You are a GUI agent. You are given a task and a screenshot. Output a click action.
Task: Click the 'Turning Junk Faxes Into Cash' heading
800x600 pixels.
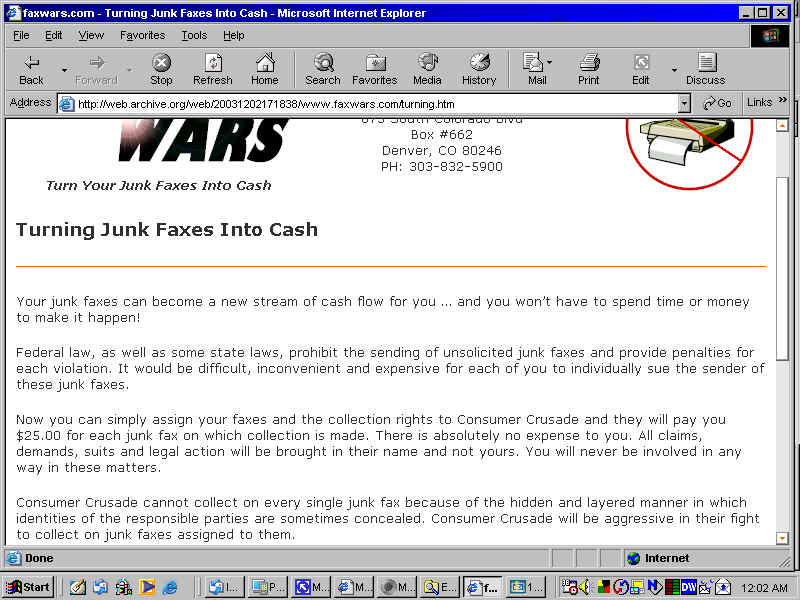coord(167,230)
